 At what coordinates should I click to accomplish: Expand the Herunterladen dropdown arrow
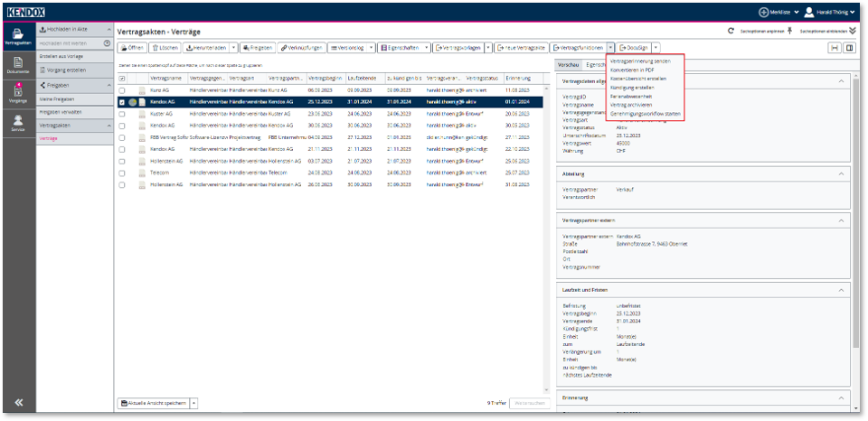[x=233, y=47]
